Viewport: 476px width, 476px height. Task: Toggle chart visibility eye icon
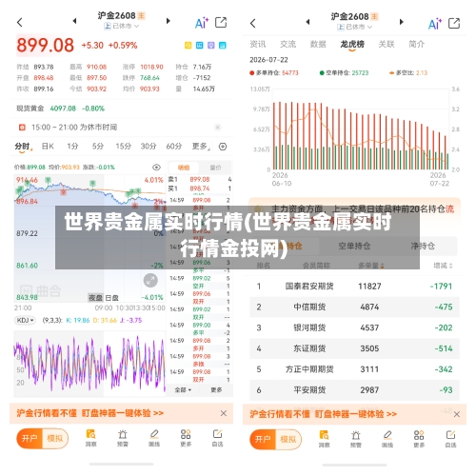click(x=156, y=168)
